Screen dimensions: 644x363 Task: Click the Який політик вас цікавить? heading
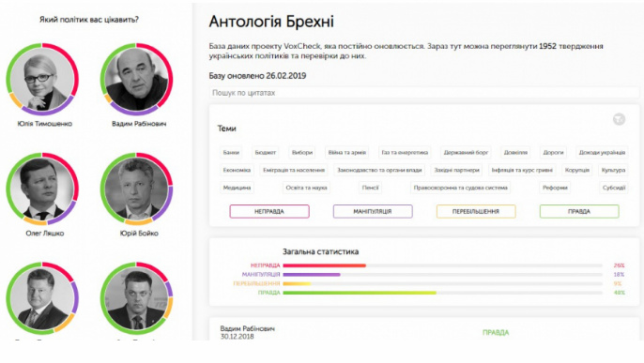(x=89, y=20)
